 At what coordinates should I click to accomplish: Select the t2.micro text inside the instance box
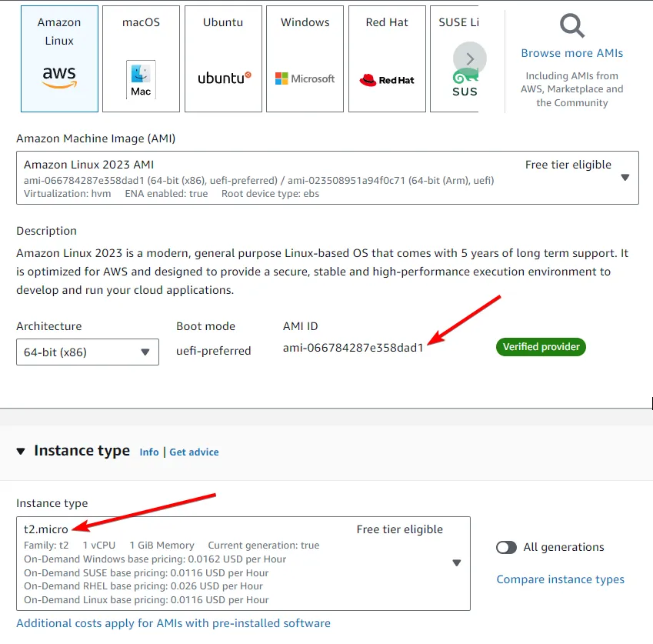coord(43,530)
